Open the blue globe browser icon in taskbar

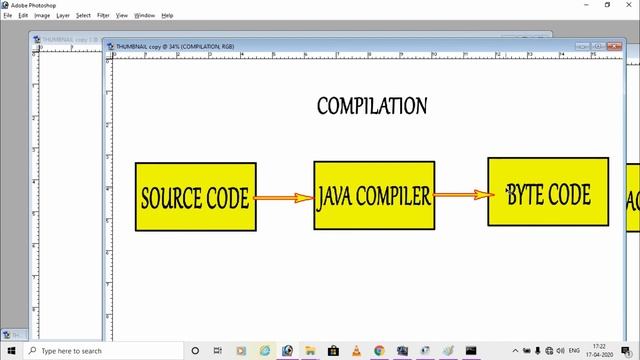(264, 351)
